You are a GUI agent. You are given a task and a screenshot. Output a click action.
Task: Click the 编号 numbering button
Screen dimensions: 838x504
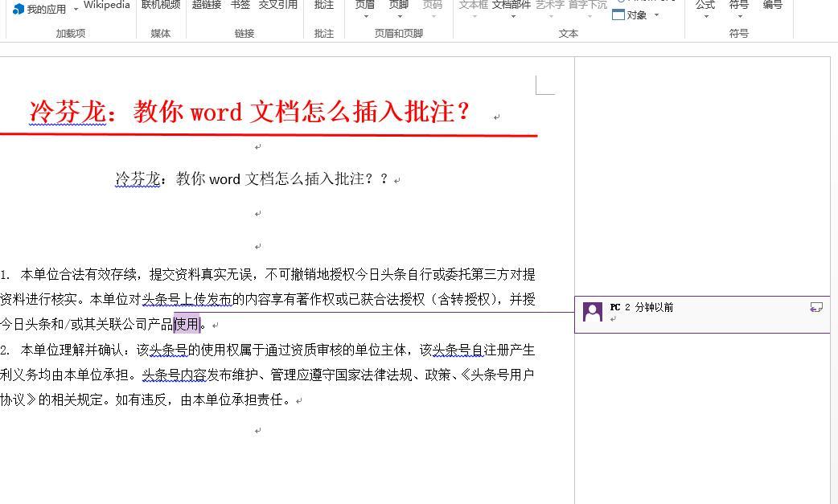[x=773, y=6]
